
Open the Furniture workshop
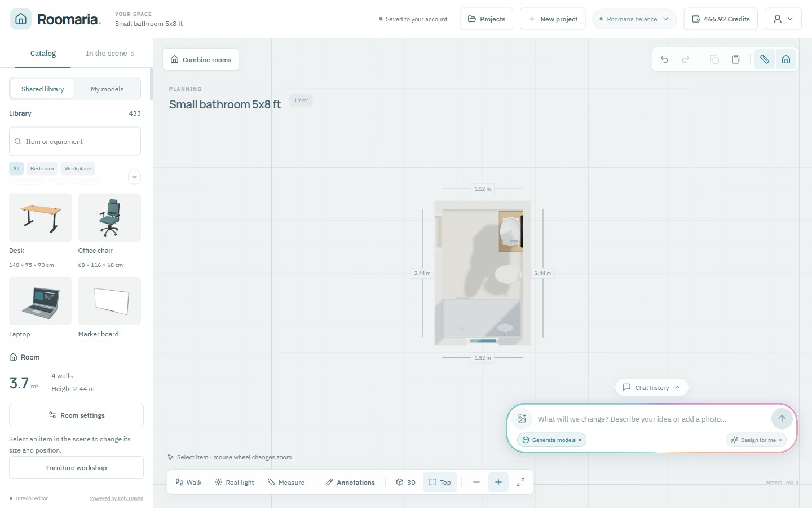point(77,468)
